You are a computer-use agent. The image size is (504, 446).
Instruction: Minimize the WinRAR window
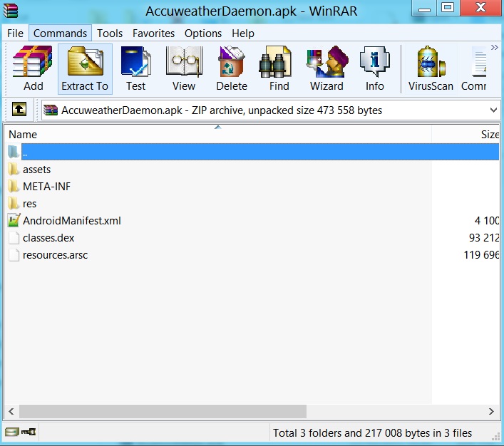424,9
